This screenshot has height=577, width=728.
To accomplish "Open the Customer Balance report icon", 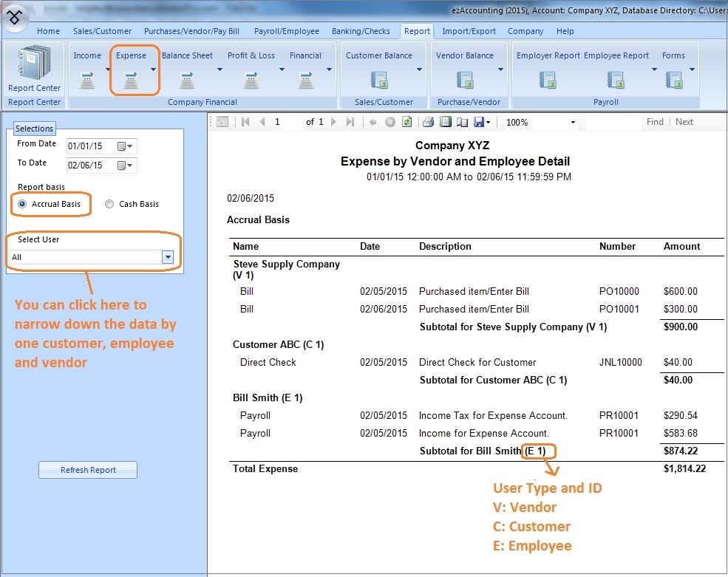I will [x=379, y=79].
